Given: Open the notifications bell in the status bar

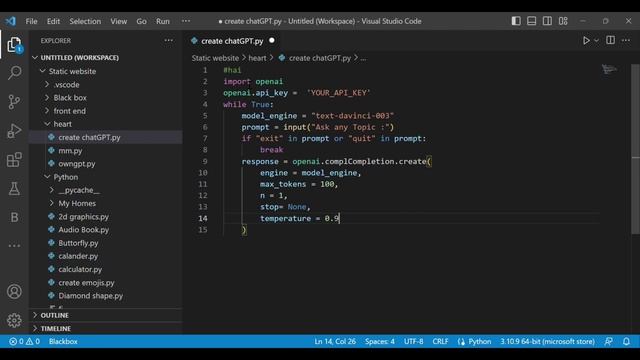Looking at the screenshot, I should [626, 341].
